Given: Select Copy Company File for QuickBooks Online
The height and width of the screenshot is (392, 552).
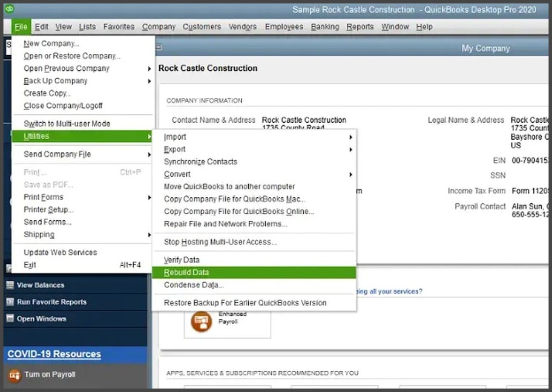Looking at the screenshot, I should click(254, 212).
